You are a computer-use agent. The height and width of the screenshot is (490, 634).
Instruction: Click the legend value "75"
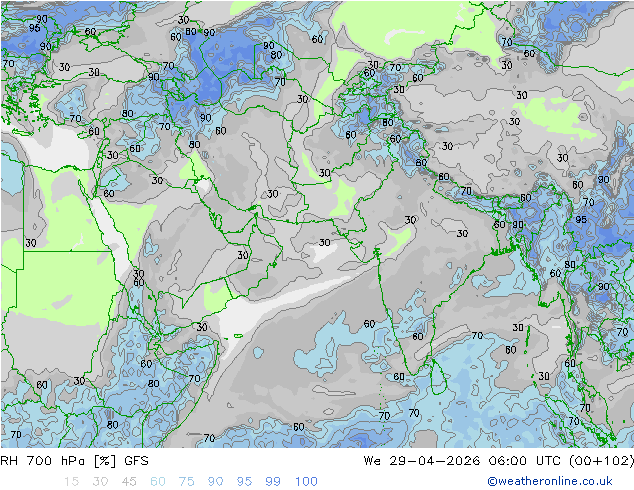[186, 482]
